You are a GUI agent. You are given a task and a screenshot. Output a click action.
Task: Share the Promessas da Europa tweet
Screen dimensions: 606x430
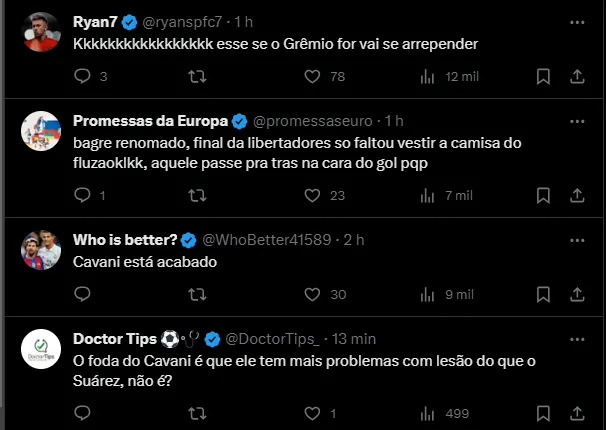click(x=577, y=195)
